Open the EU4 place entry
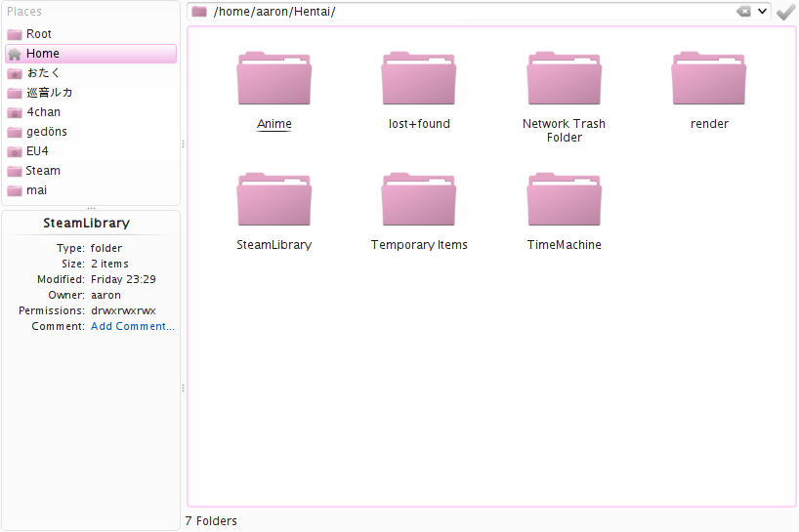This screenshot has width=799, height=532. [x=91, y=151]
